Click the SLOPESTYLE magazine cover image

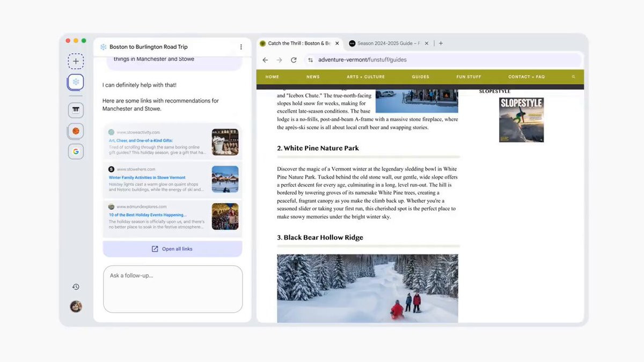pyautogui.click(x=521, y=120)
